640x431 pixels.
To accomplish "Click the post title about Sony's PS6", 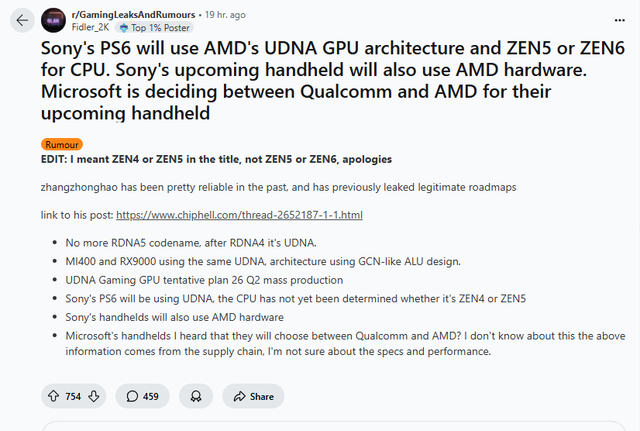I will click(333, 80).
